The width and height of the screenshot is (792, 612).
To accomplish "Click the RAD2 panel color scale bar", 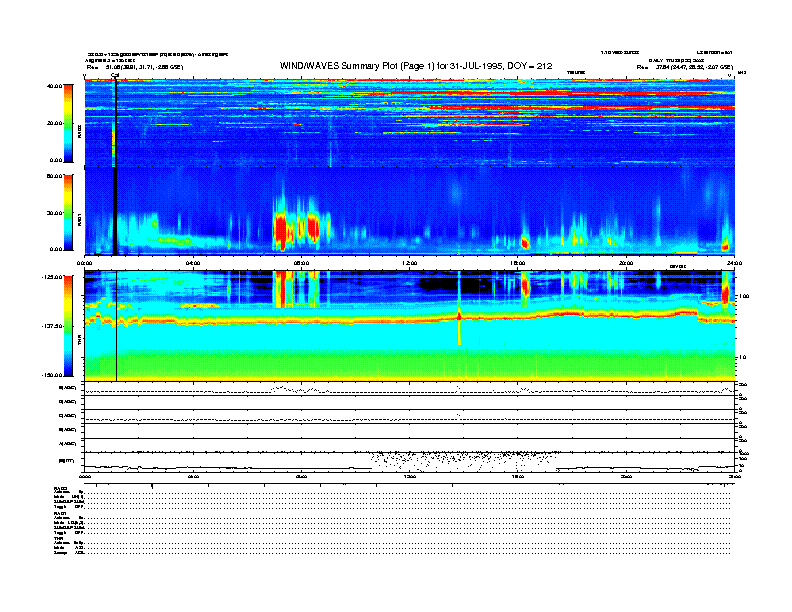I will (x=68, y=123).
